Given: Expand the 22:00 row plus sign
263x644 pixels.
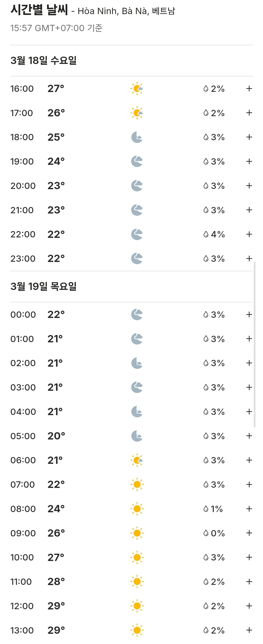Looking at the screenshot, I should click(x=249, y=234).
